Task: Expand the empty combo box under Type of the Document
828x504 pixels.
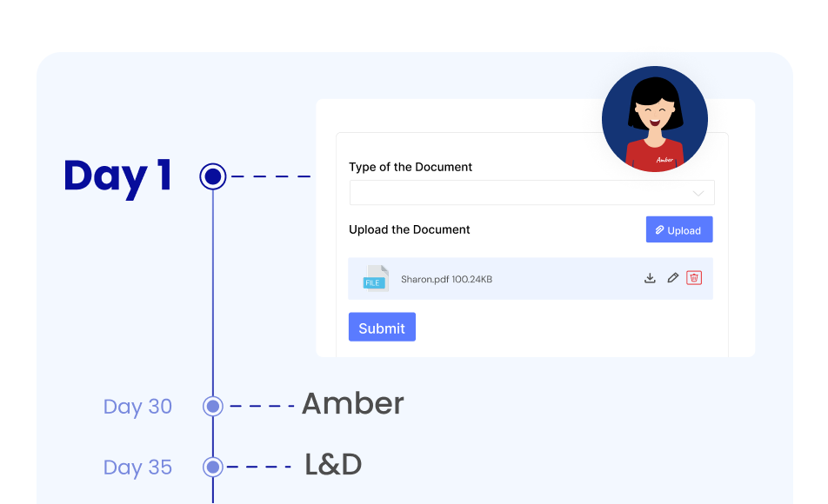Action: click(531, 192)
